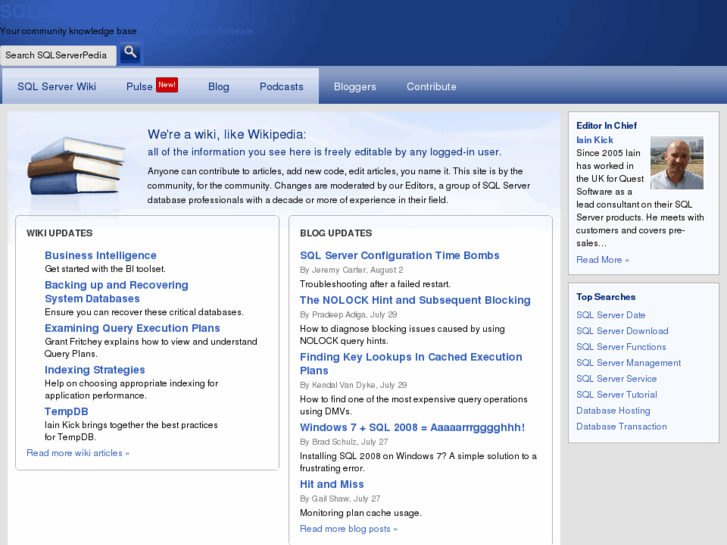This screenshot has height=545, width=727.
Task: Open Examining Query Execution Plans article
Action: pyautogui.click(x=132, y=328)
